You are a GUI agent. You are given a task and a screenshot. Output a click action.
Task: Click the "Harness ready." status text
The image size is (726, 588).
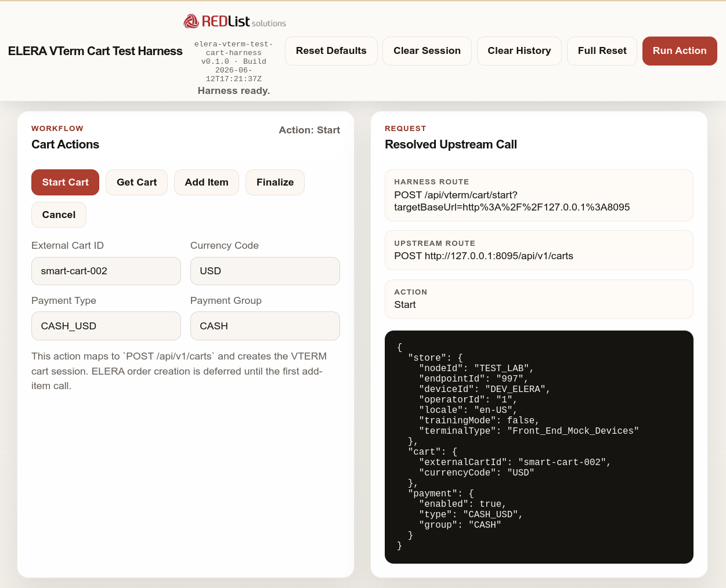(x=234, y=90)
